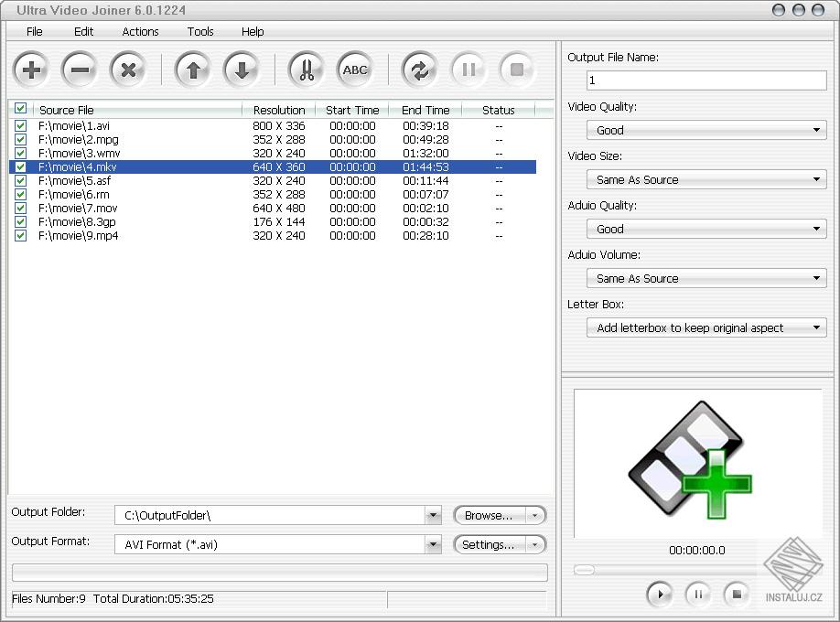
Task: Uncheck F:\movie\6.rm checkbox
Action: pos(20,194)
